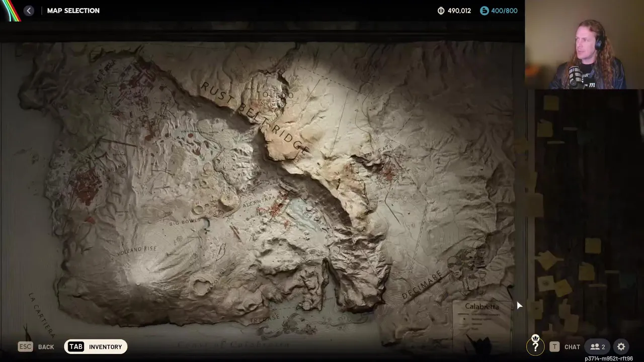
Task: Open the help question mark icon
Action: pos(535,345)
